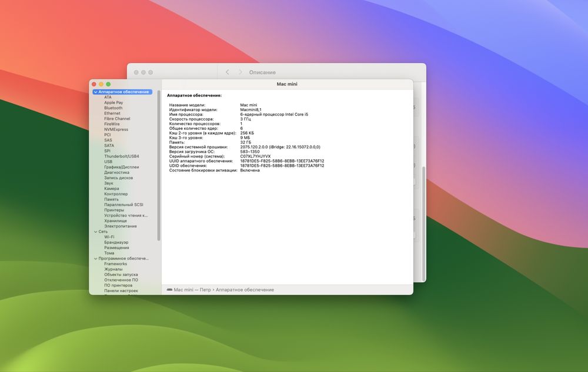588x372 pixels.
Task: Select Отключенное ПО in the sidebar
Action: (121, 280)
